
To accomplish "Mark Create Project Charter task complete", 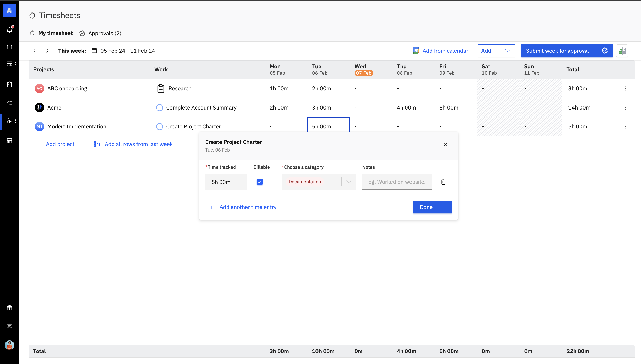I will click(x=159, y=126).
